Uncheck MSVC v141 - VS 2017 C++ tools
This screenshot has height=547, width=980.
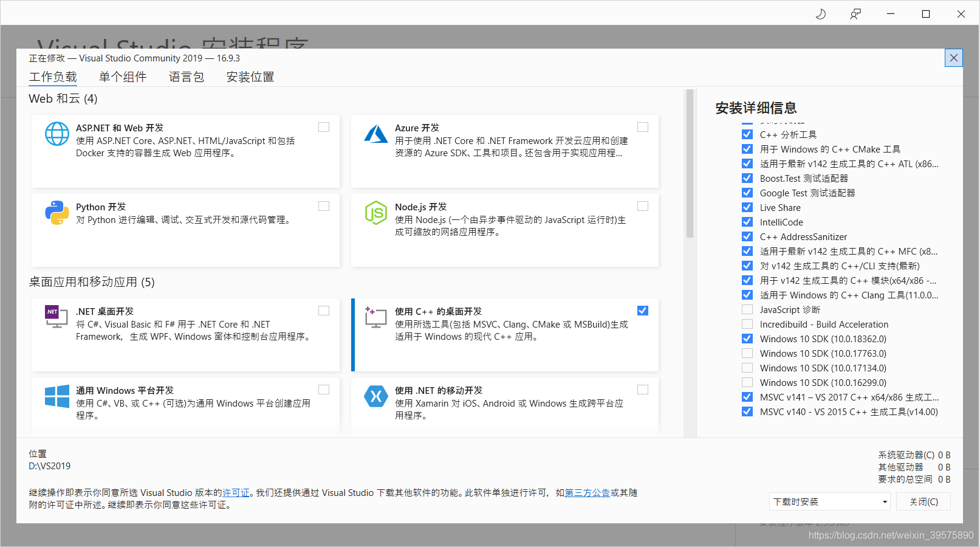[x=747, y=397]
